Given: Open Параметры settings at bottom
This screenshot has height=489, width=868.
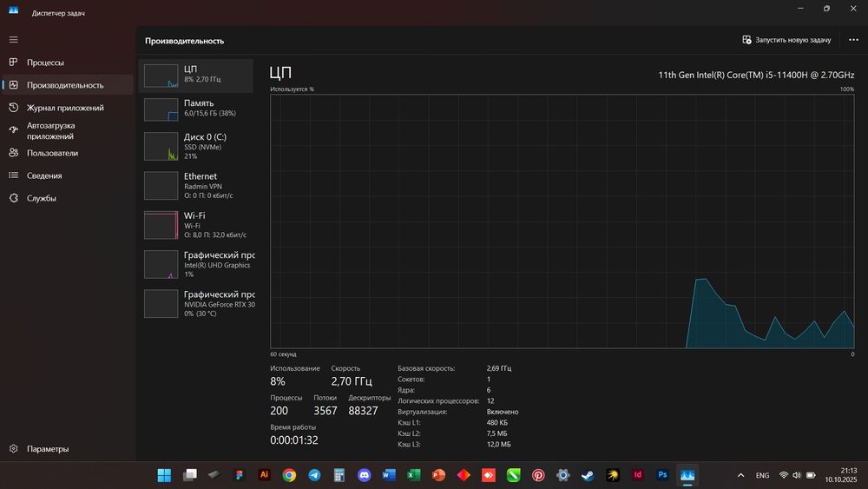Looking at the screenshot, I should [68, 448].
